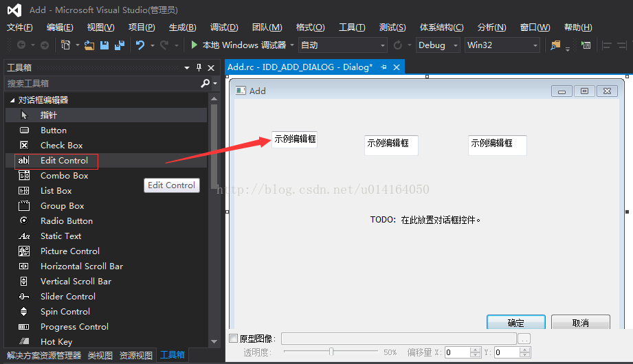Screen dimensions: 633x364
Task: Click the open file toolbar icon
Action: [x=89, y=45]
